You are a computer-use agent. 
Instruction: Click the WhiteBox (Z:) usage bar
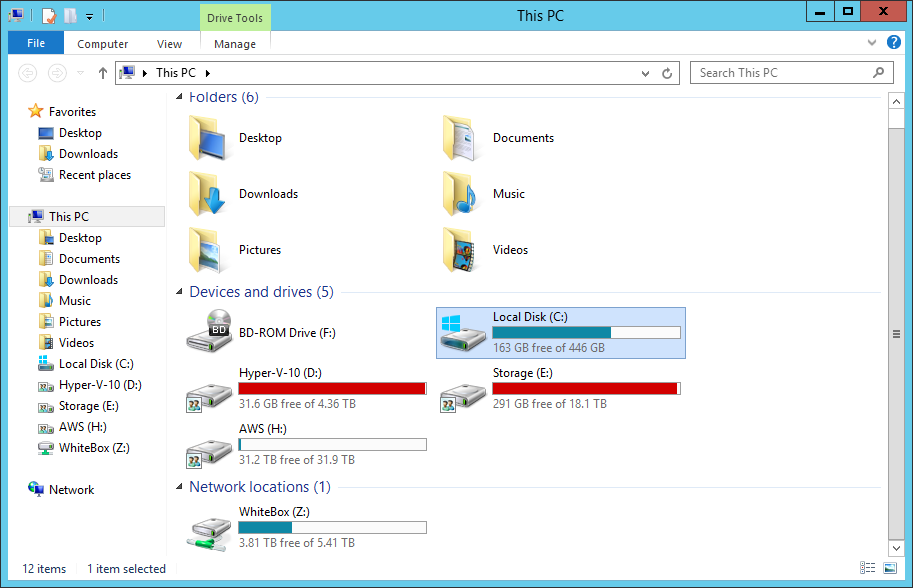[332, 527]
